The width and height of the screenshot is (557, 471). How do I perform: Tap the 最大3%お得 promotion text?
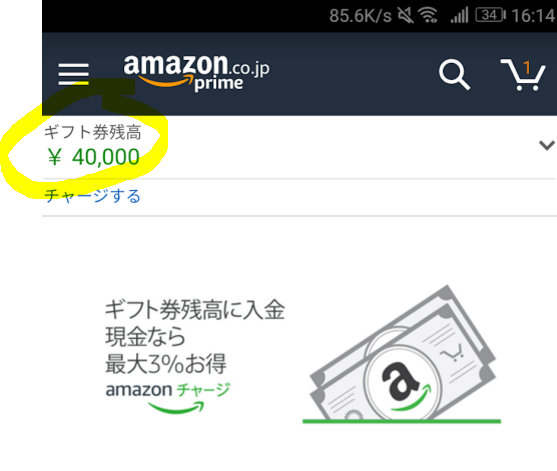click(166, 364)
